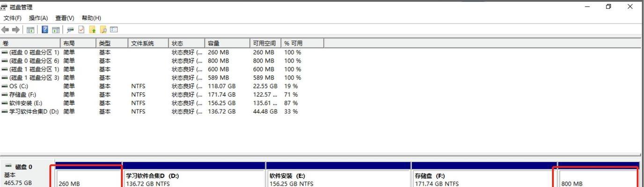644x187 pixels.
Task: Click the volume icon for 磁盘 0 磁盘分区 1
Action: 5,53
